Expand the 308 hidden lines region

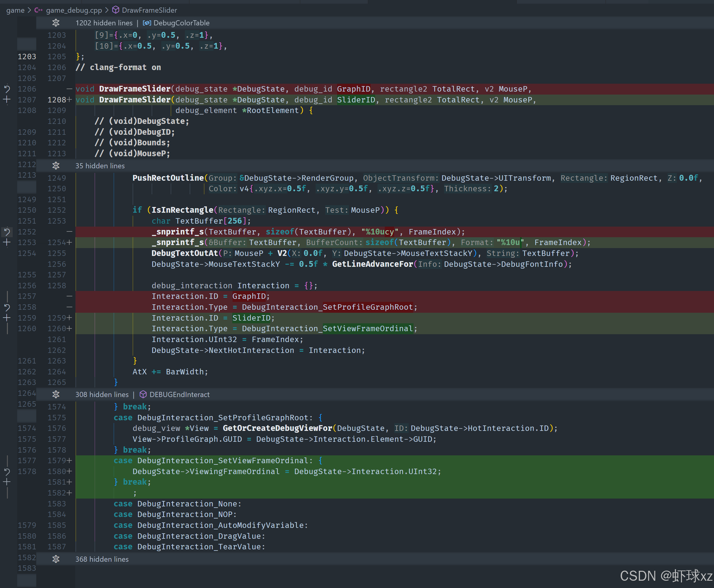tap(56, 395)
